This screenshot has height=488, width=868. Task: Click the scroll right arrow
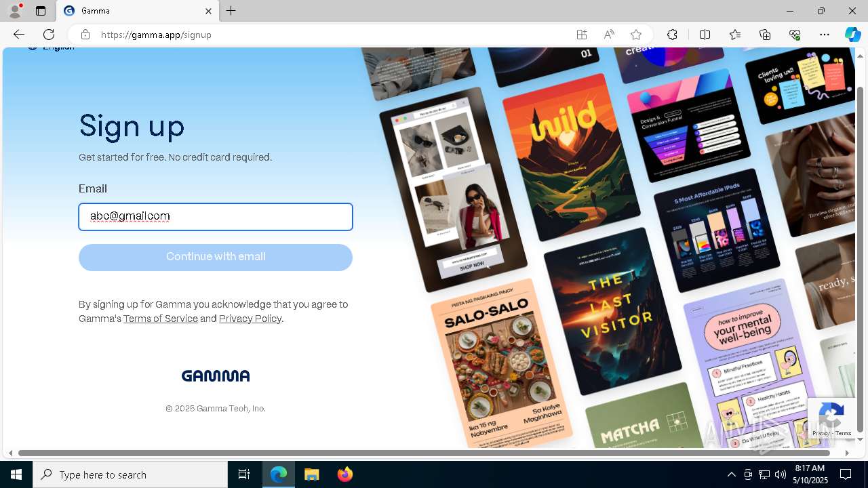847,453
